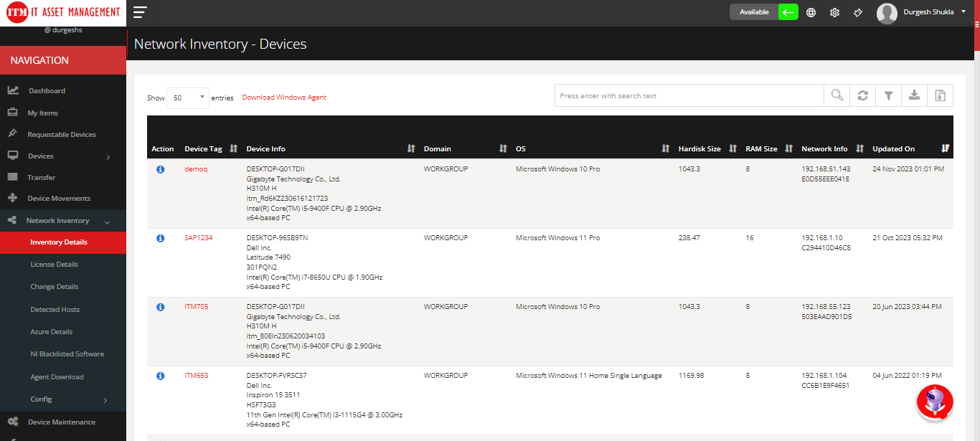Click the 24 Nov 2023 01:01 PM date
Viewport: 980px width, 441px height.
coord(908,169)
